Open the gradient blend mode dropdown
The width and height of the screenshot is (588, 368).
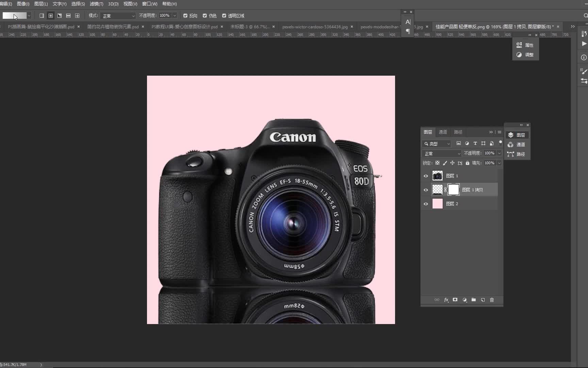tap(118, 16)
